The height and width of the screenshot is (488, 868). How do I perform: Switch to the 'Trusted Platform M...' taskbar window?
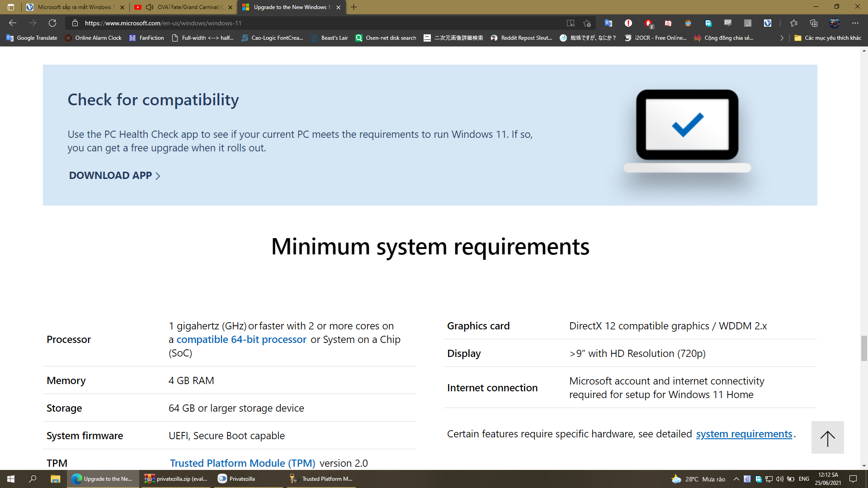point(321,479)
